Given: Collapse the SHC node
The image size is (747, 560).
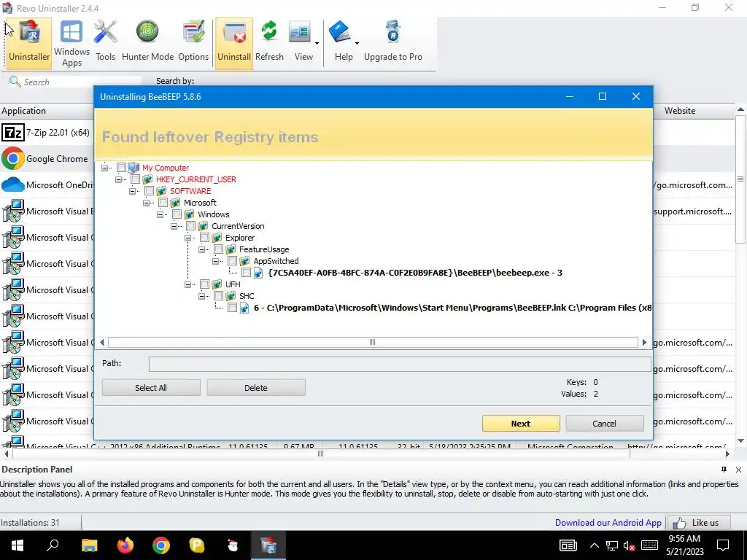Looking at the screenshot, I should tap(201, 296).
